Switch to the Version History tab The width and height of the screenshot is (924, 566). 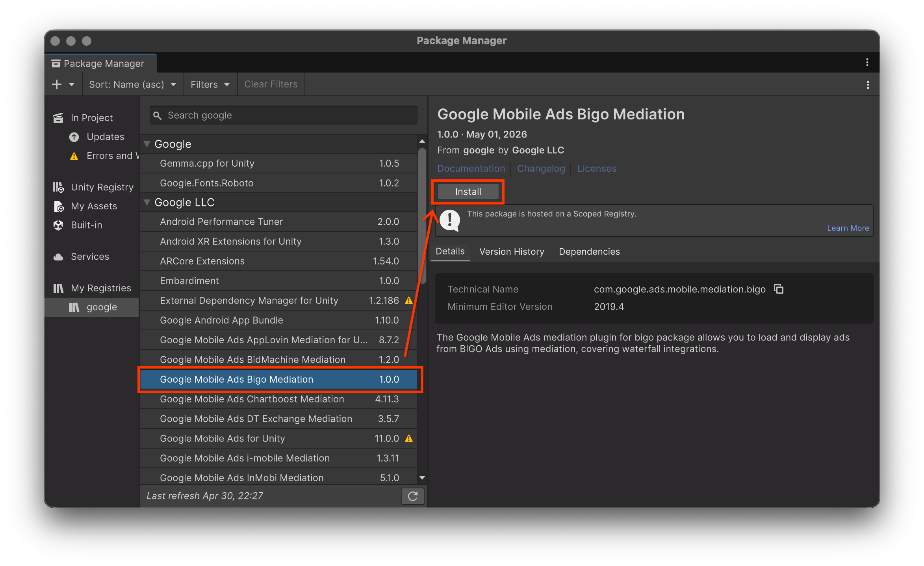[x=512, y=251]
